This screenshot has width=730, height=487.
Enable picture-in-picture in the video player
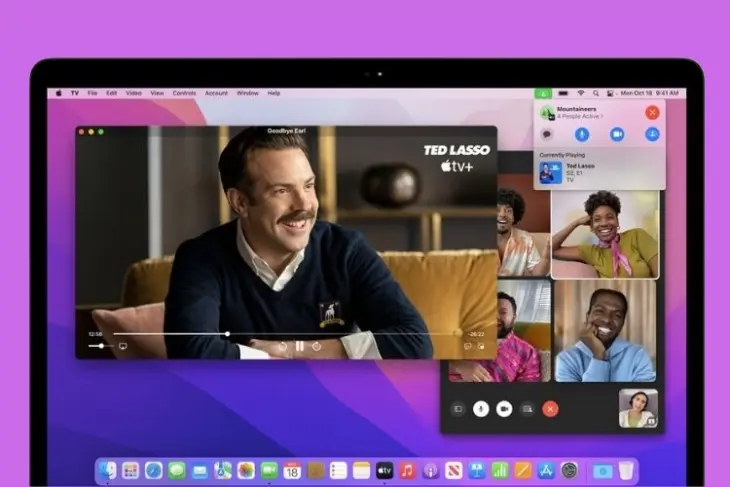481,346
